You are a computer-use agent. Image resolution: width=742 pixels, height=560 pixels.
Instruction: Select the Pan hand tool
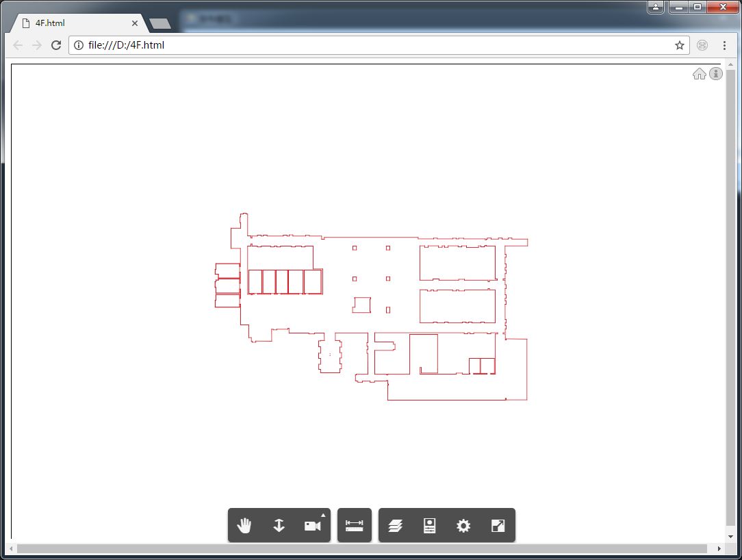[x=244, y=526]
